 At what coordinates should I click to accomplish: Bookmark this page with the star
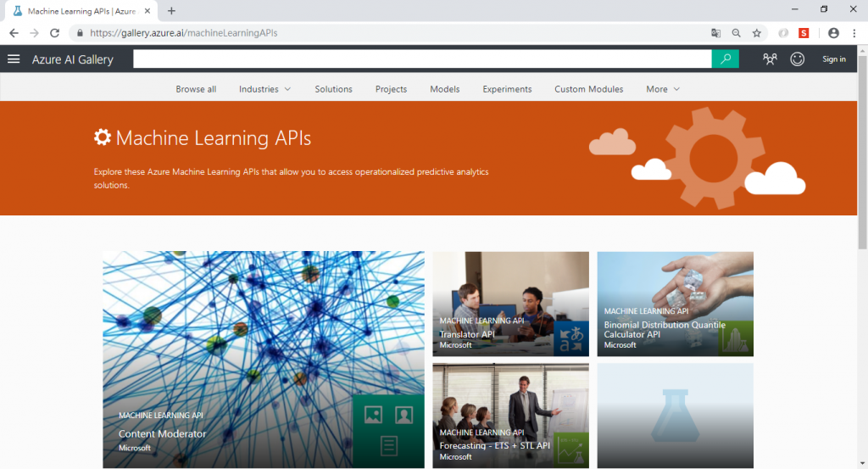coord(757,33)
